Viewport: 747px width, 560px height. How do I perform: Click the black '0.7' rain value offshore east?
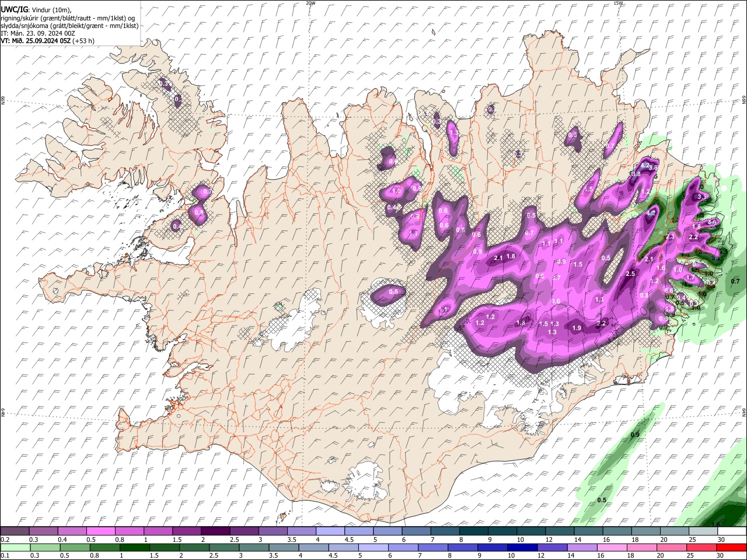(x=735, y=281)
